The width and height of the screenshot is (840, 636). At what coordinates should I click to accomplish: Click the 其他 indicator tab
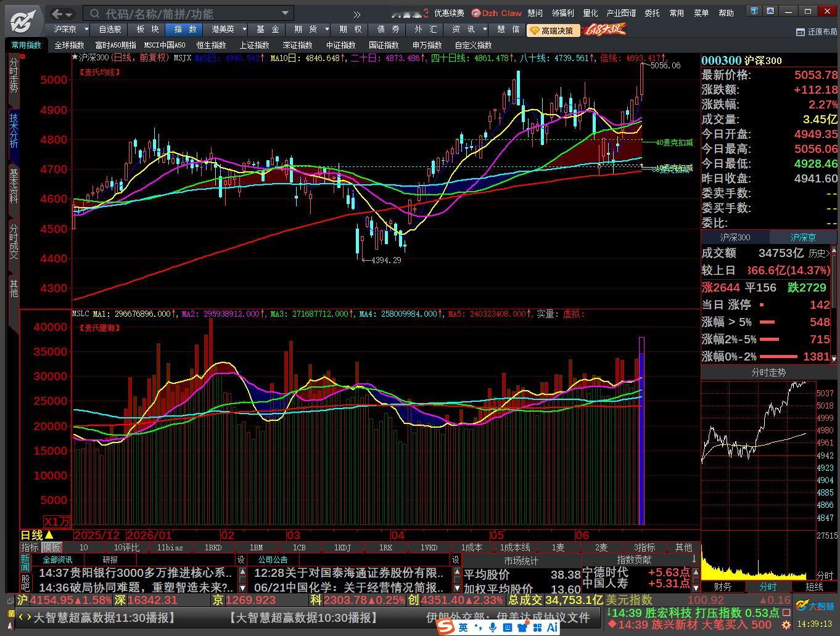[683, 547]
